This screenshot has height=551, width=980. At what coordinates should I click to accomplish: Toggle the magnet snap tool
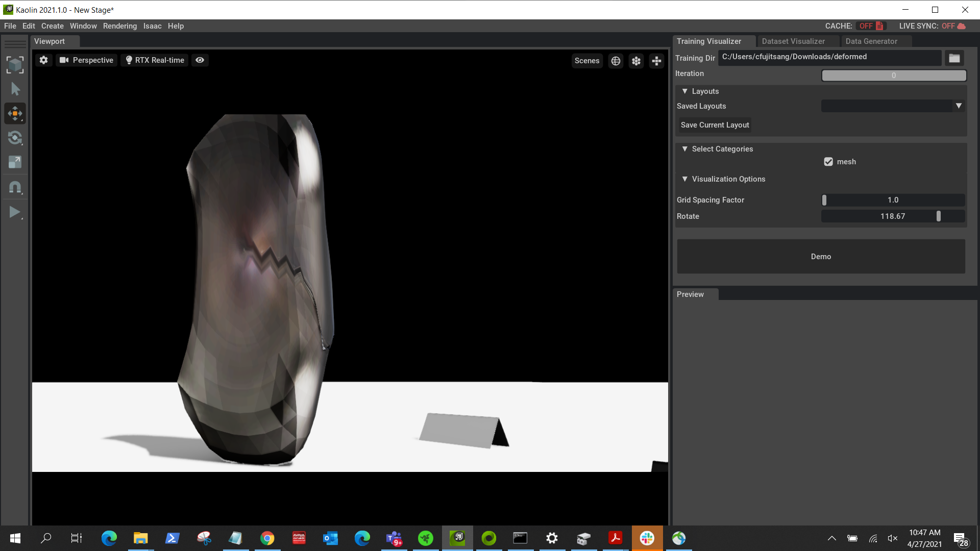[x=15, y=187]
